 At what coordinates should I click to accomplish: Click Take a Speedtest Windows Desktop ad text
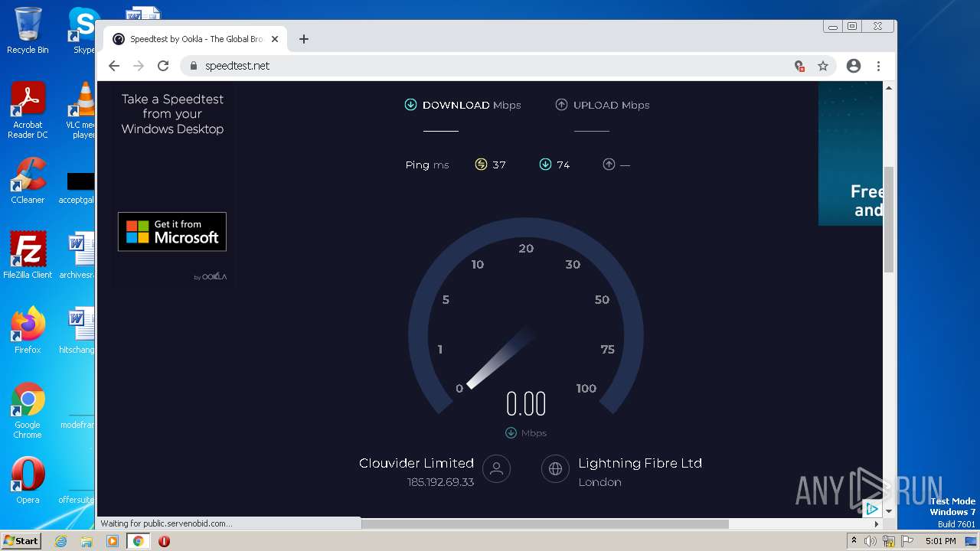[x=172, y=114]
